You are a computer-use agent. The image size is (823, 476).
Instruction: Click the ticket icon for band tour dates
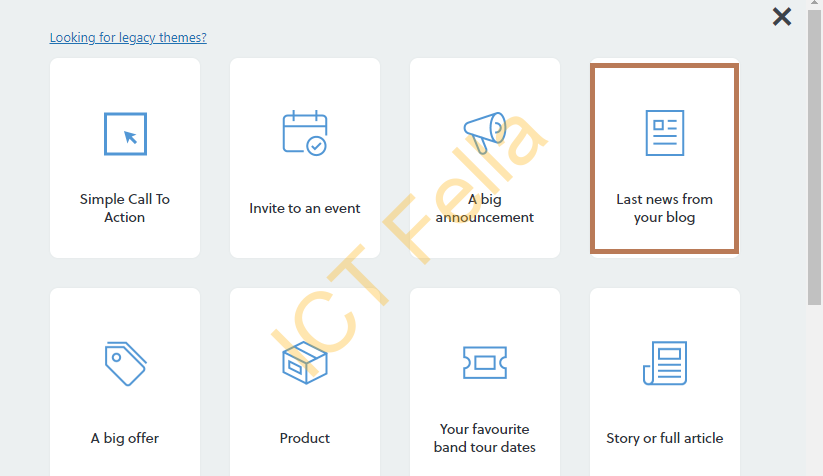tap(485, 362)
